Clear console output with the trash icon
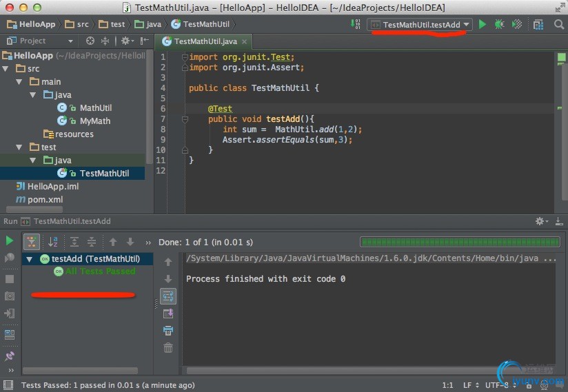The width and height of the screenshot is (568, 392). 168,348
